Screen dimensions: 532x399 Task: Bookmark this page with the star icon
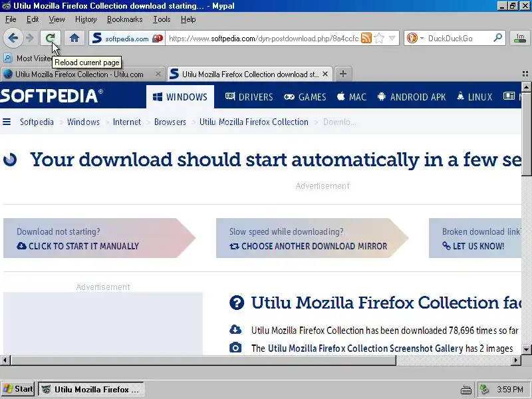pyautogui.click(x=379, y=39)
